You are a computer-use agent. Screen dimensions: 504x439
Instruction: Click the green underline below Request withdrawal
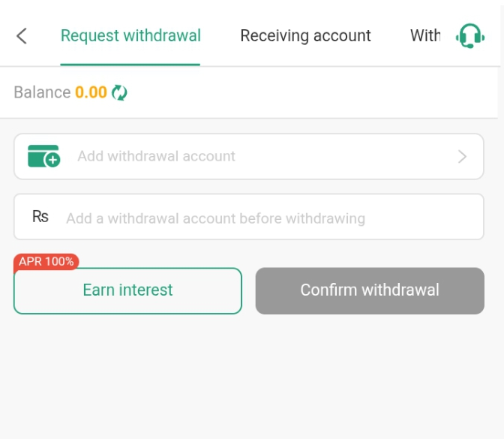(x=130, y=65)
